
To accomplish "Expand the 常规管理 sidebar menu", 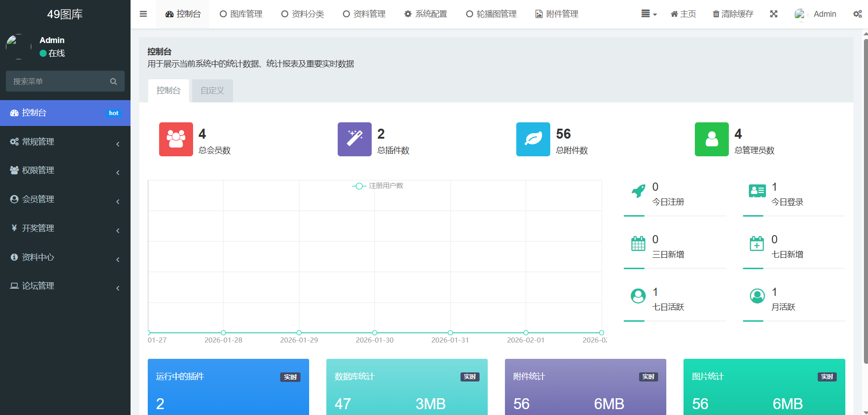I will click(x=65, y=142).
